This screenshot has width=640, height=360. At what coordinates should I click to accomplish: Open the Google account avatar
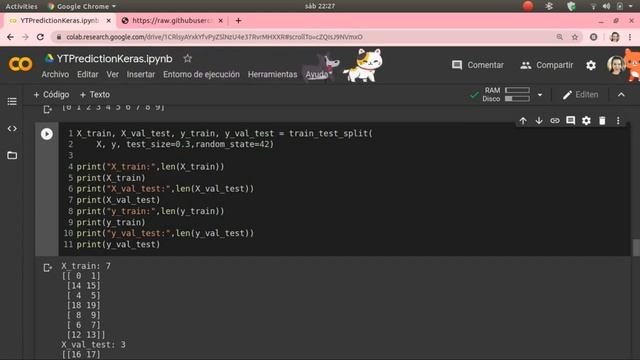click(x=616, y=65)
